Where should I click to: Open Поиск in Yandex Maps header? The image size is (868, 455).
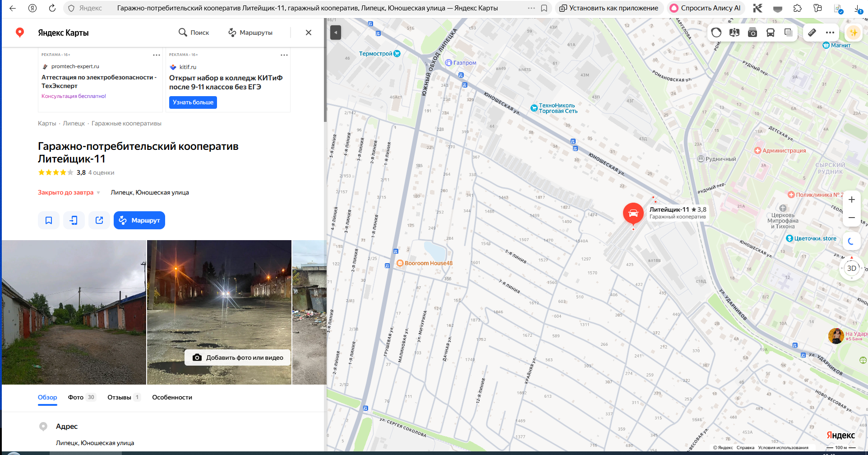[x=194, y=32]
